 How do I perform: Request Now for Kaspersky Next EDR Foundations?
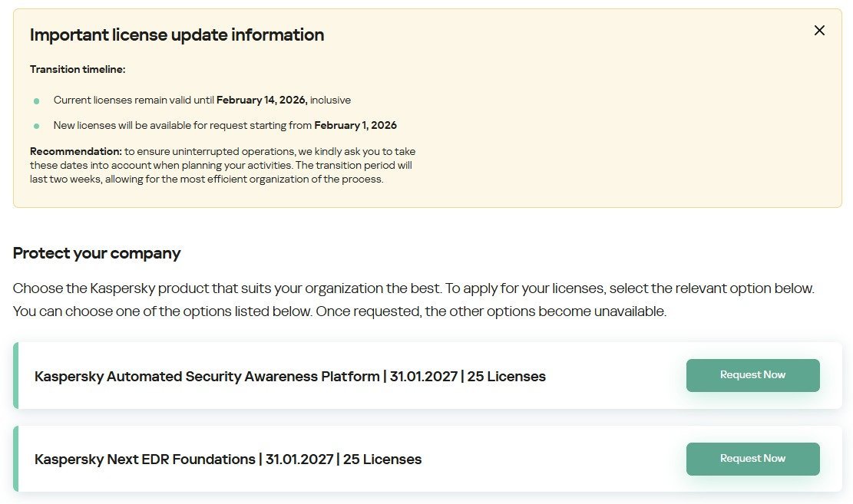(752, 459)
